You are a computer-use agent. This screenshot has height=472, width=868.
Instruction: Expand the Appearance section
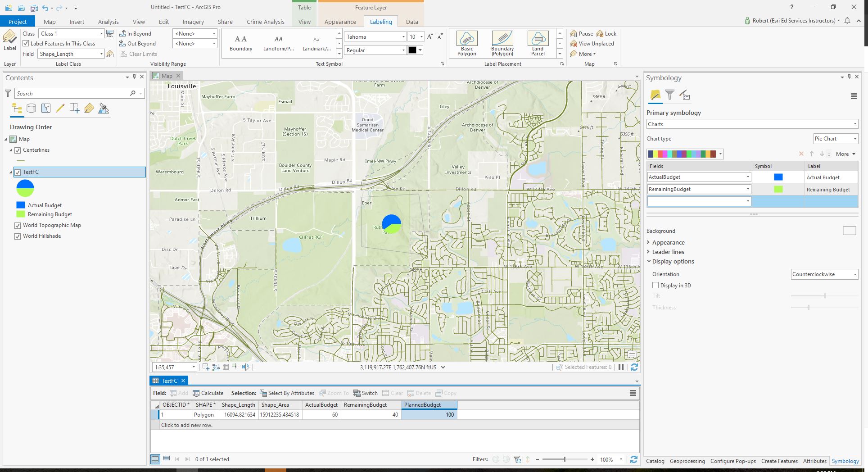[x=668, y=242]
